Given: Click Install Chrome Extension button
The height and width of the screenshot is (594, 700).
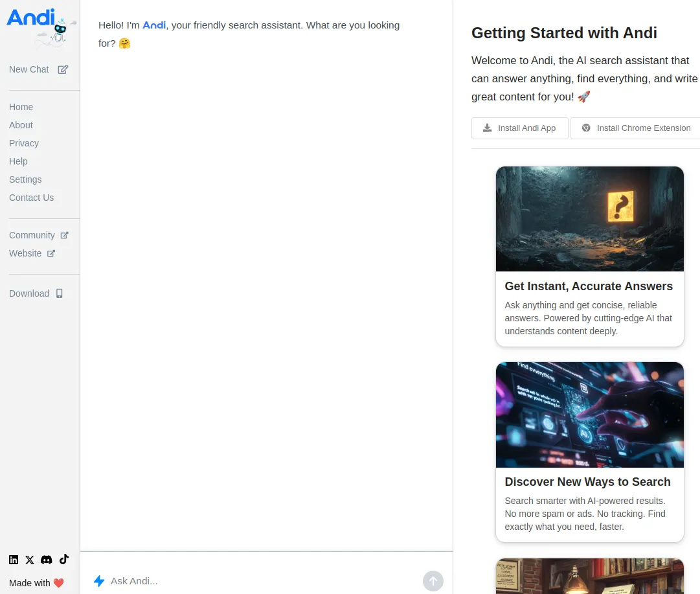Looking at the screenshot, I should coord(635,128).
